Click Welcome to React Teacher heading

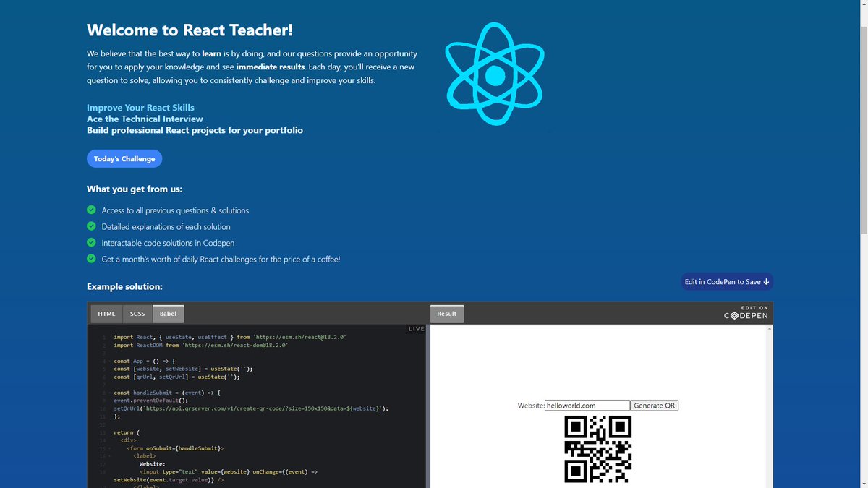point(190,30)
